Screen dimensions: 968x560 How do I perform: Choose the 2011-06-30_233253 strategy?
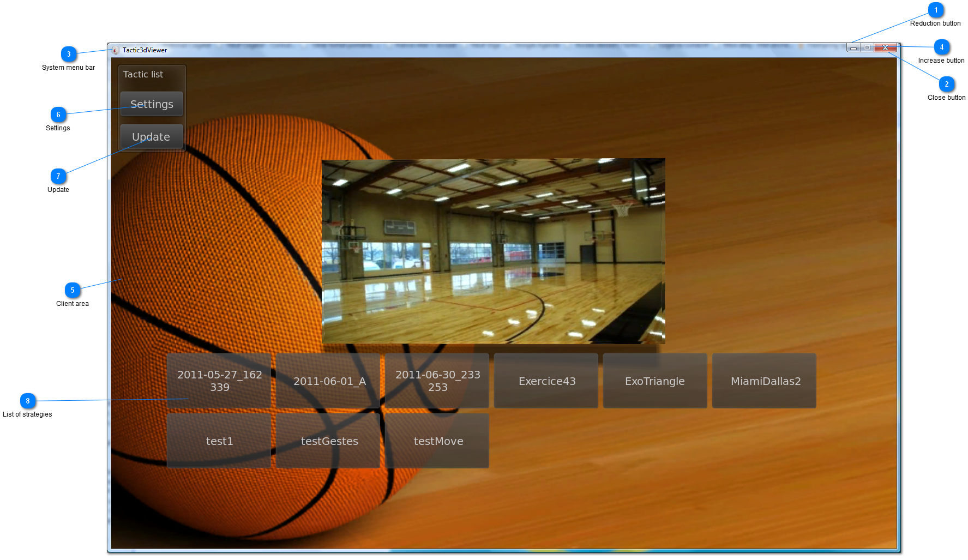click(437, 381)
